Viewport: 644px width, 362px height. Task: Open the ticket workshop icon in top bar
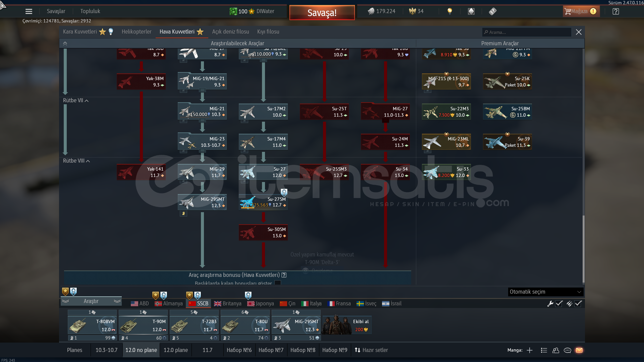(492, 11)
